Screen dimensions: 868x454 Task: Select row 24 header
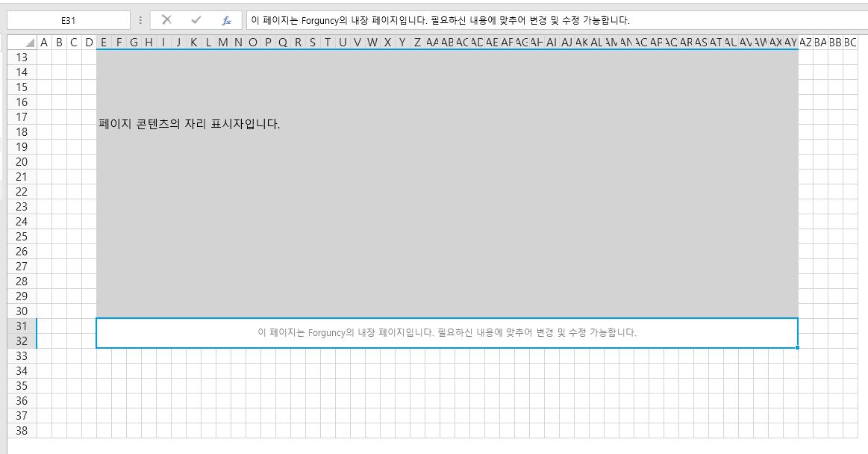(22, 222)
